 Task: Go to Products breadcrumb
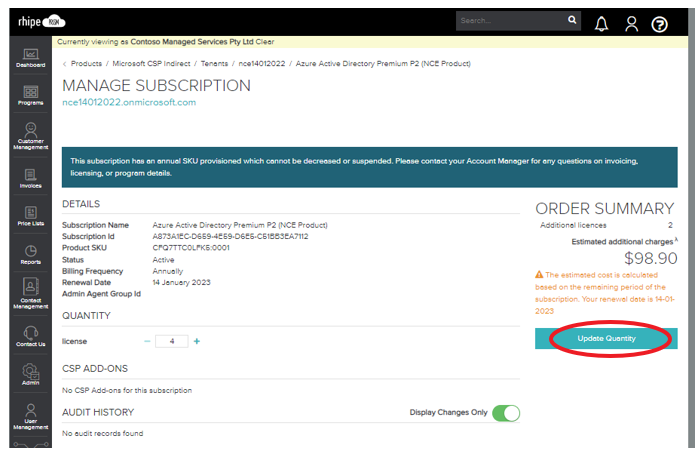click(86, 64)
